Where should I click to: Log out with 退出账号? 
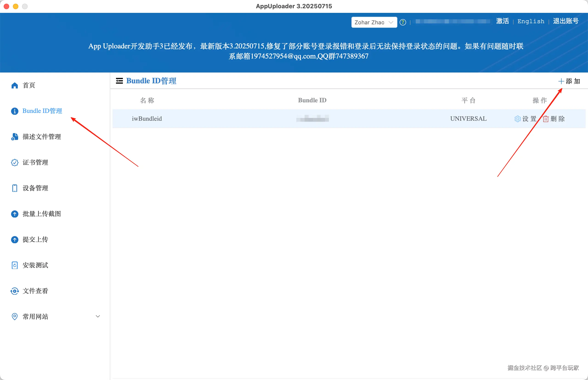click(x=565, y=21)
